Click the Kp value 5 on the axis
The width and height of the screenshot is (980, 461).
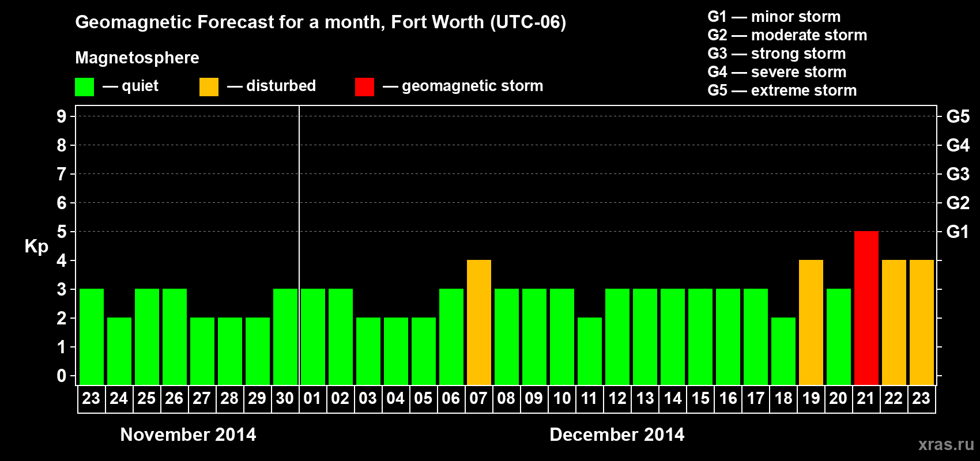click(x=62, y=232)
